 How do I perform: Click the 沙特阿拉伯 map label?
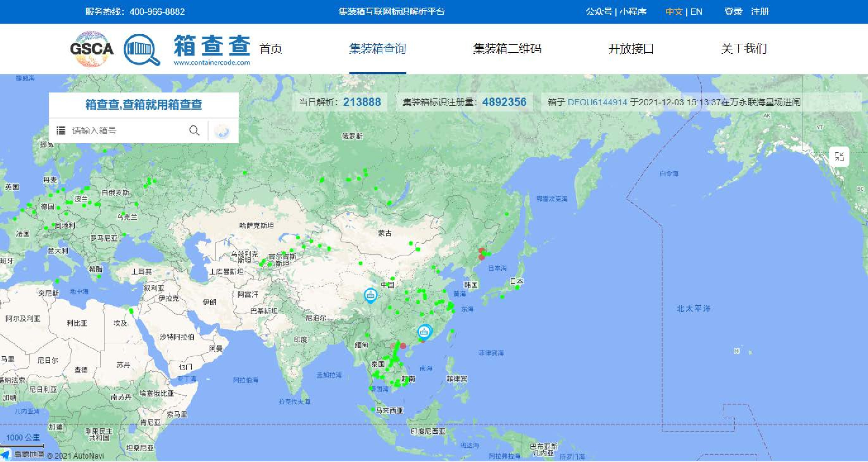177,337
